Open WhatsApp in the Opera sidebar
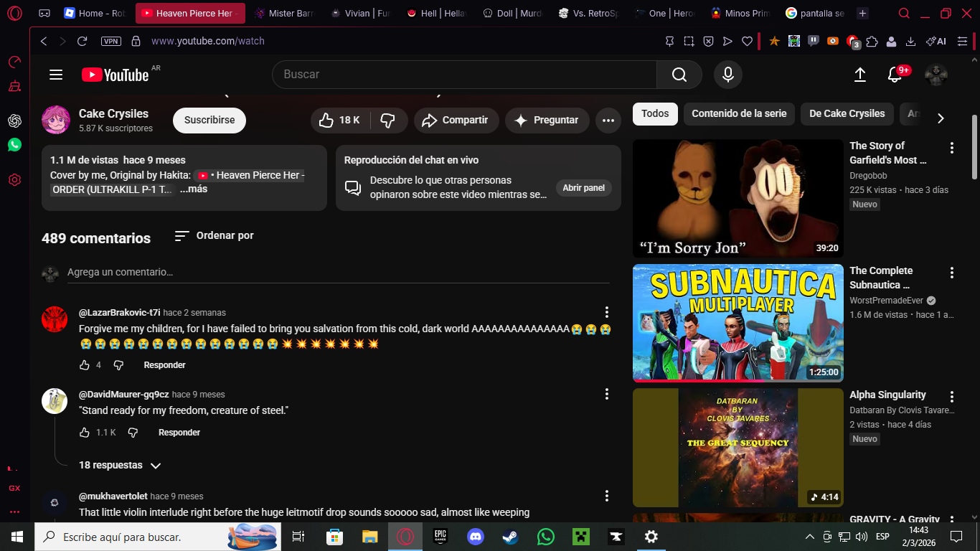The width and height of the screenshot is (980, 551). click(x=14, y=145)
